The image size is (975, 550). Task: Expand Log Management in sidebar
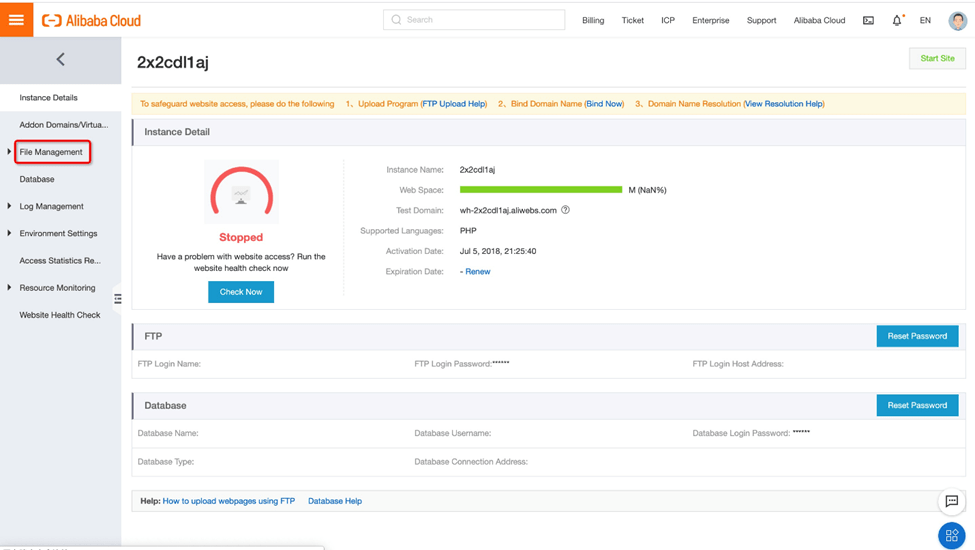coord(51,206)
